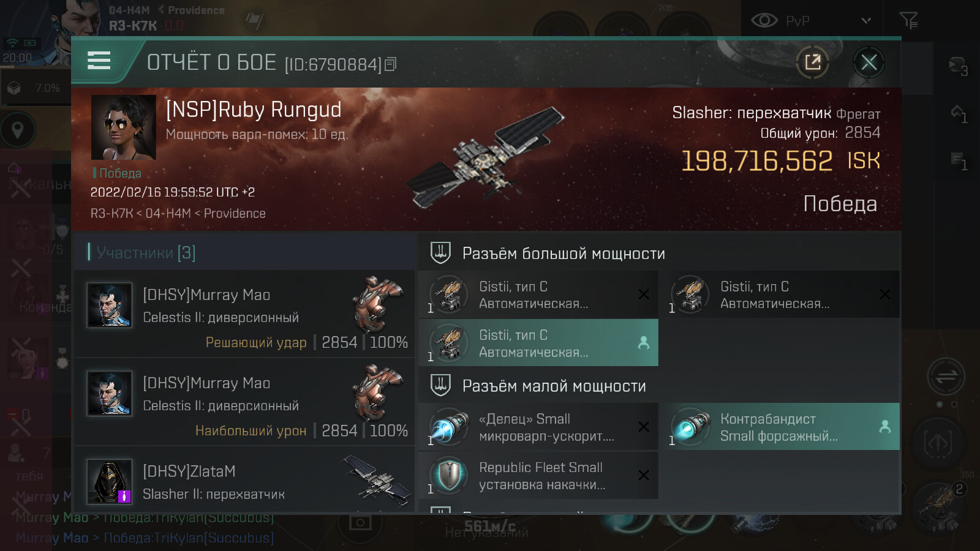
Task: Expand the PvP overview dropdown
Action: coord(866,20)
